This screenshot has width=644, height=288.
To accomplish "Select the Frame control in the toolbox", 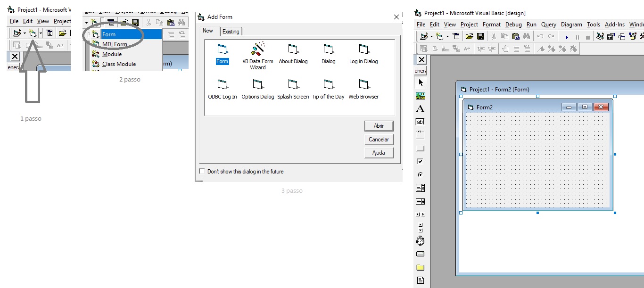I will [420, 135].
